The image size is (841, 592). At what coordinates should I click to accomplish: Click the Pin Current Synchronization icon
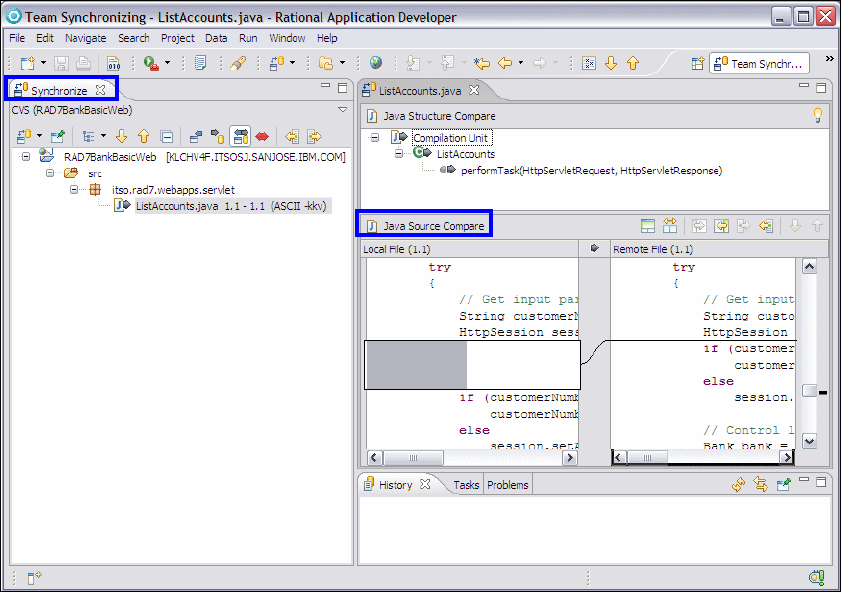[57, 136]
